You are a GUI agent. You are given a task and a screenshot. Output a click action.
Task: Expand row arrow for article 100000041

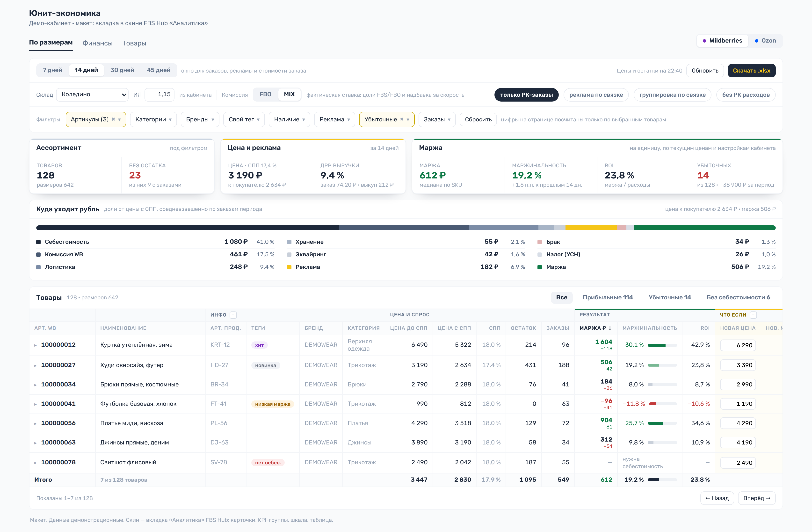pos(36,404)
